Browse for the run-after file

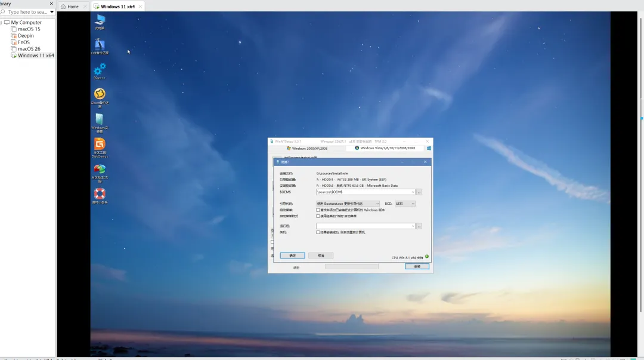(x=419, y=226)
